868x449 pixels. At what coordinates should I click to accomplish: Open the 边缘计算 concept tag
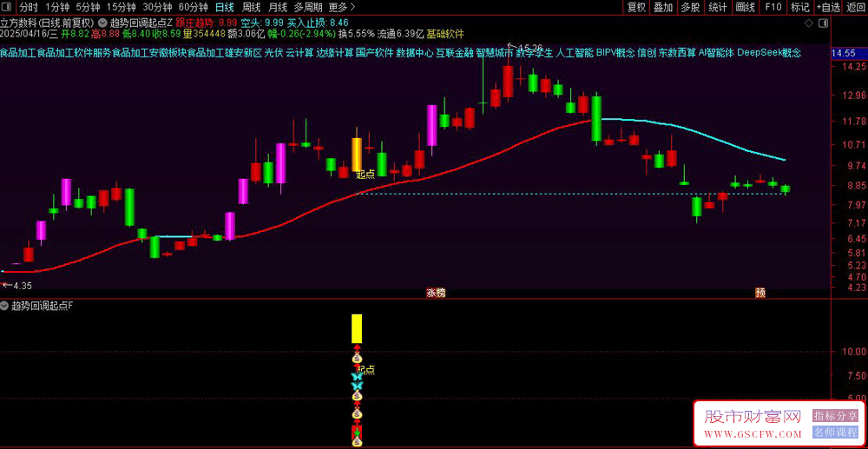click(x=334, y=53)
